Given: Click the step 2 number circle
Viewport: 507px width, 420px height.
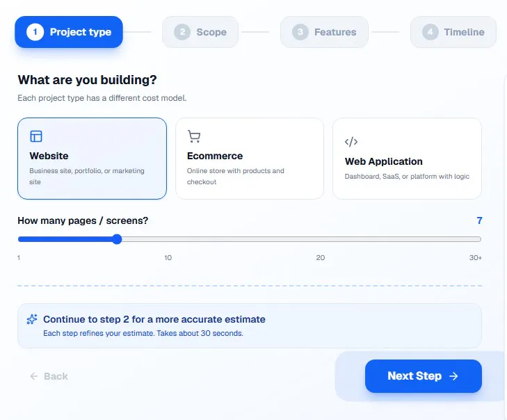Looking at the screenshot, I should click(x=182, y=32).
